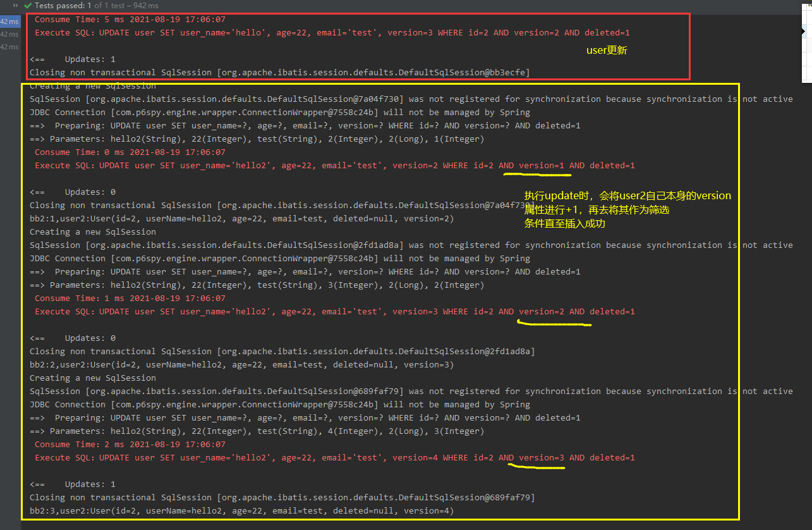Click Closing non transactional line for @7a04f730
The image size is (812, 530).
[282, 205]
